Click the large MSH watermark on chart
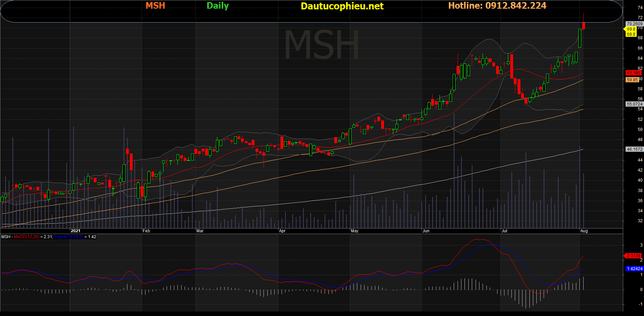Image resolution: width=644 pixels, height=316 pixels. click(x=321, y=45)
